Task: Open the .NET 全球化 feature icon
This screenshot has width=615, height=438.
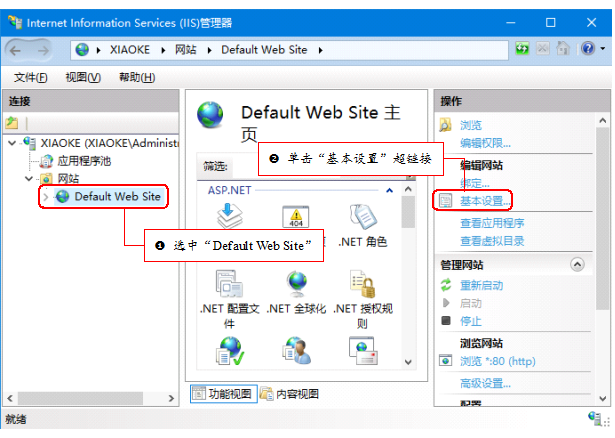Action: point(297,288)
